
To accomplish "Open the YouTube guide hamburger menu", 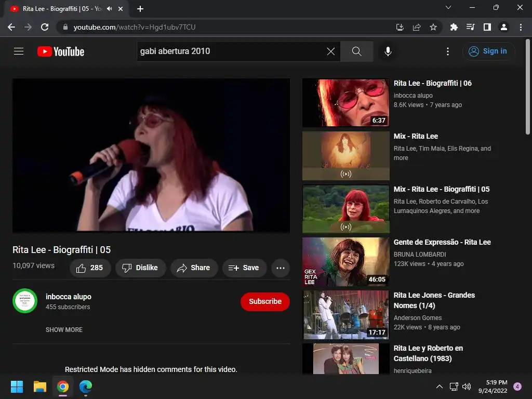I will [x=19, y=51].
